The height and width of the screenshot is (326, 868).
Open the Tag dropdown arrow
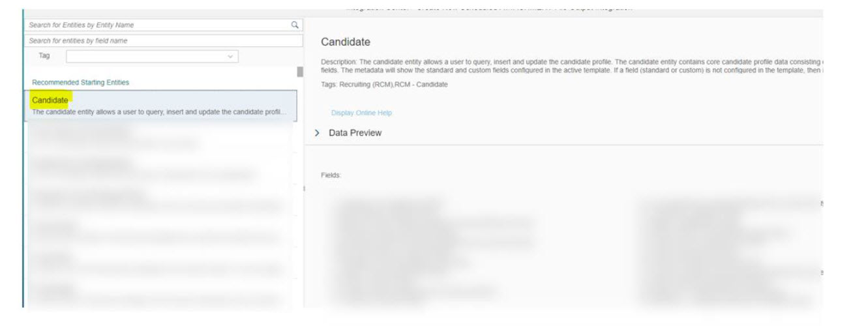pos(230,57)
